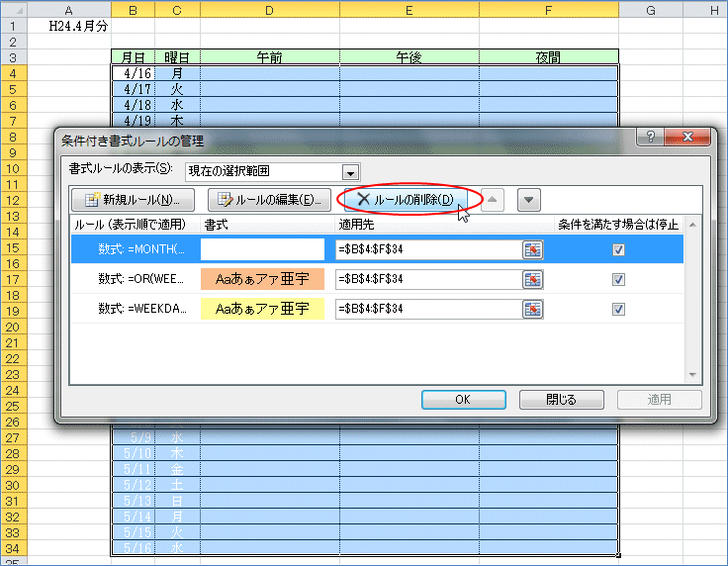
Task: Click the yellow format preview swatch
Action: [x=262, y=309]
